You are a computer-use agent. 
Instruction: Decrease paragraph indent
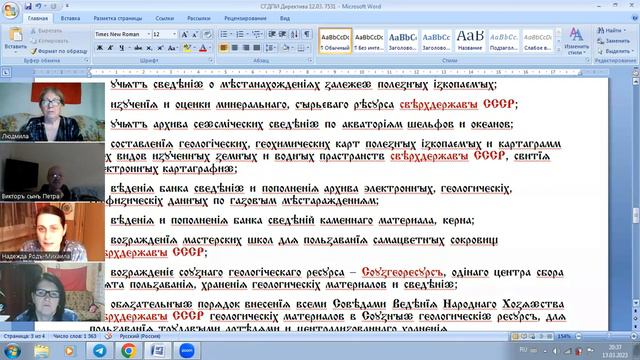272,34
